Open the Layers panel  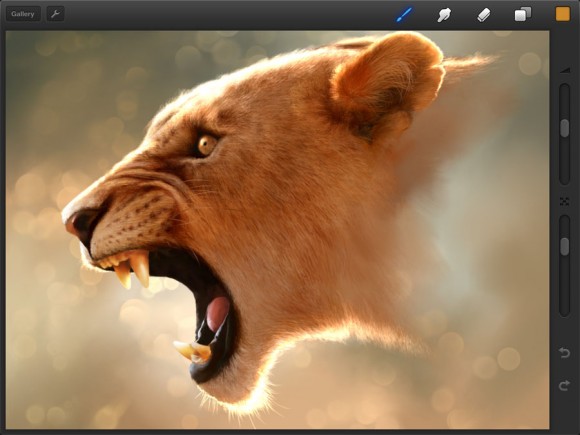click(523, 14)
